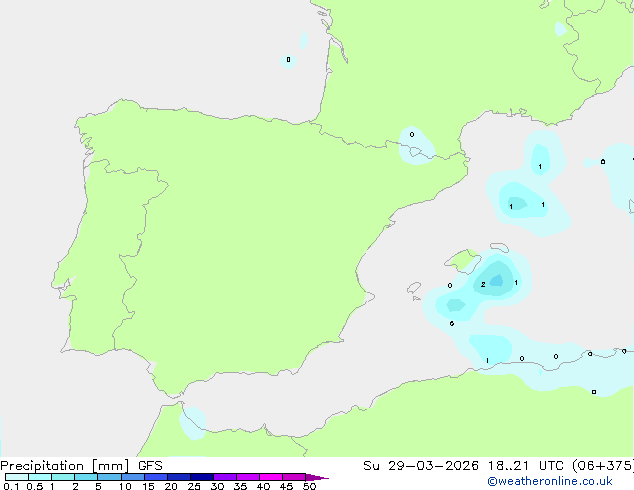This screenshot has width=634, height=490.
Task: Select the arrow tip above 50 on the legend
Action: click(317, 477)
